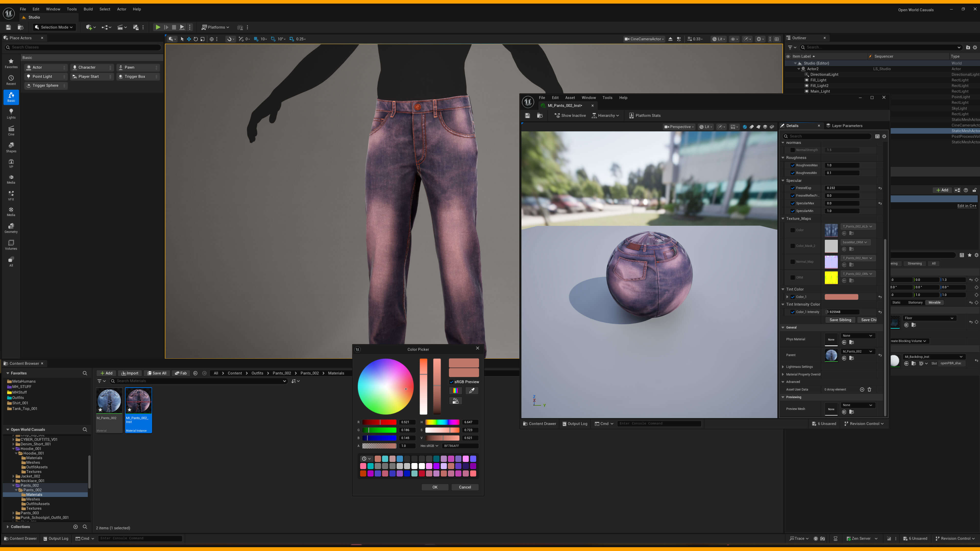Open the Platforms dropdown
980x551 pixels.
point(215,27)
